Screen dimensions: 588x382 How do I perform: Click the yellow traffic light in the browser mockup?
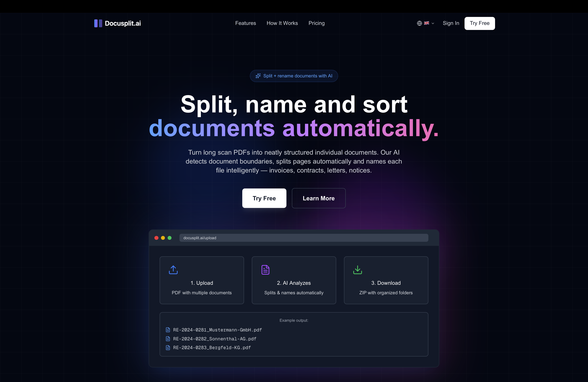(x=163, y=238)
